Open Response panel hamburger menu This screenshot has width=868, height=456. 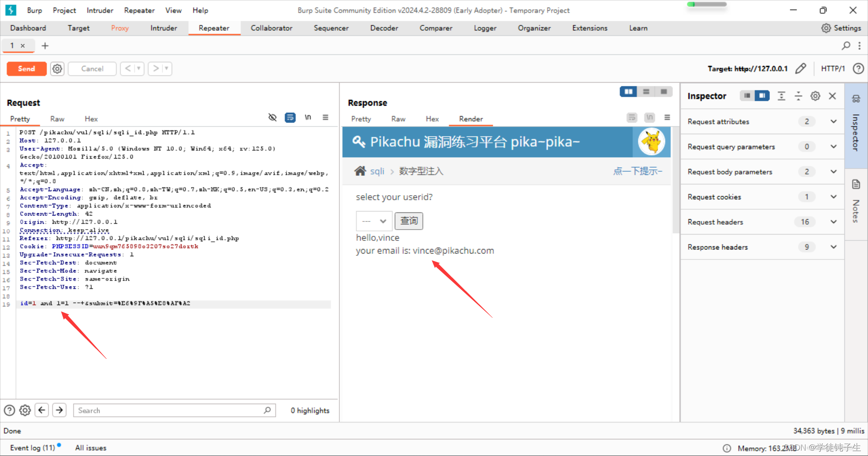(667, 118)
